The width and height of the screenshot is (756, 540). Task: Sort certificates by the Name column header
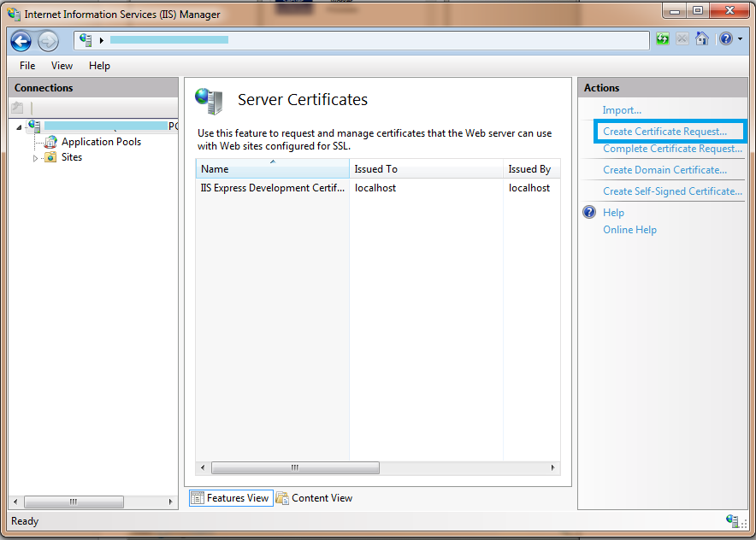(x=214, y=168)
